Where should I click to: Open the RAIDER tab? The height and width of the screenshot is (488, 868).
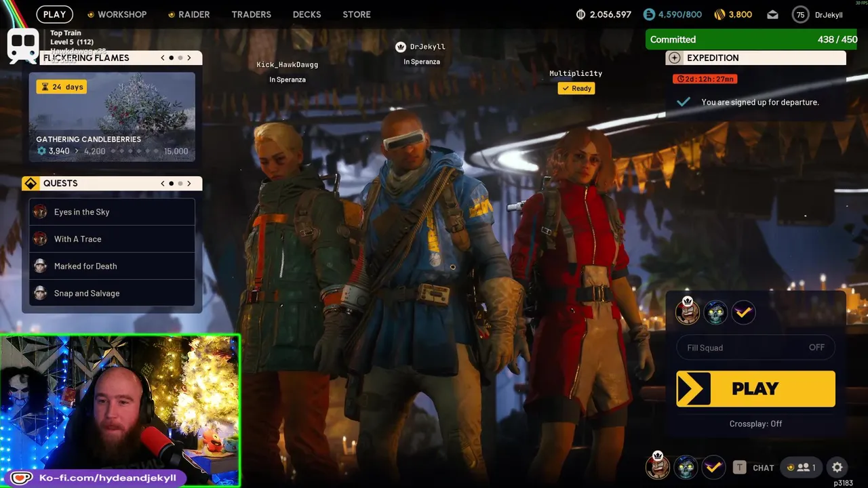coord(189,14)
